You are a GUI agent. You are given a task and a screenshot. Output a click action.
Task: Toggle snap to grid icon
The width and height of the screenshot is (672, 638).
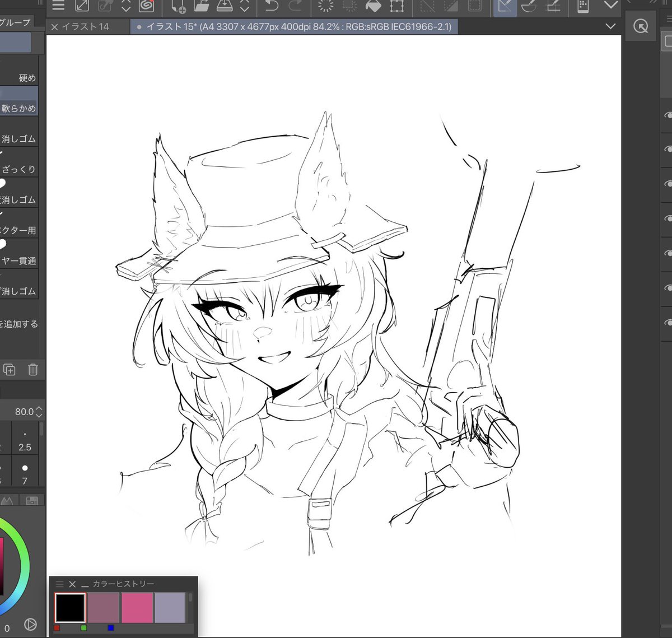553,6
